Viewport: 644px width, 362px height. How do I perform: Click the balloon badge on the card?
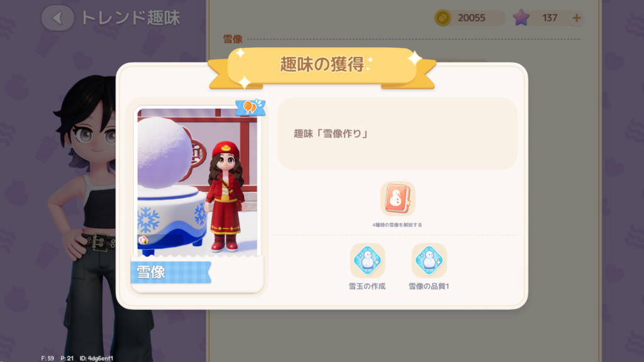[250, 107]
